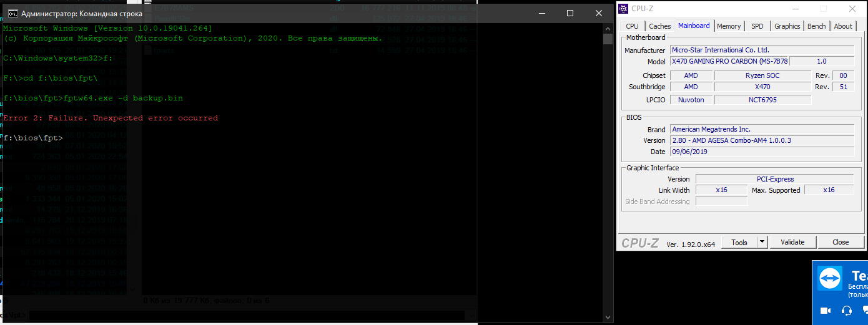
Task: Click the Model field X470 GAMING PRO CARBON
Action: (729, 61)
